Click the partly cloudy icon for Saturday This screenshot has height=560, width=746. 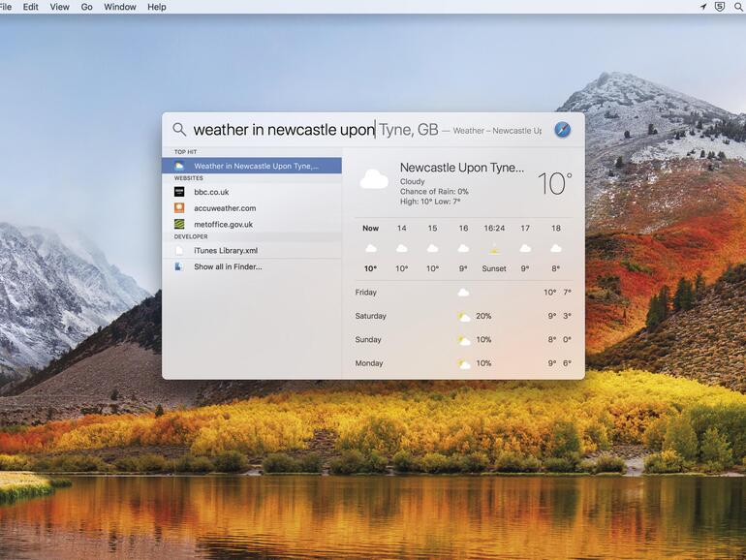(x=463, y=317)
